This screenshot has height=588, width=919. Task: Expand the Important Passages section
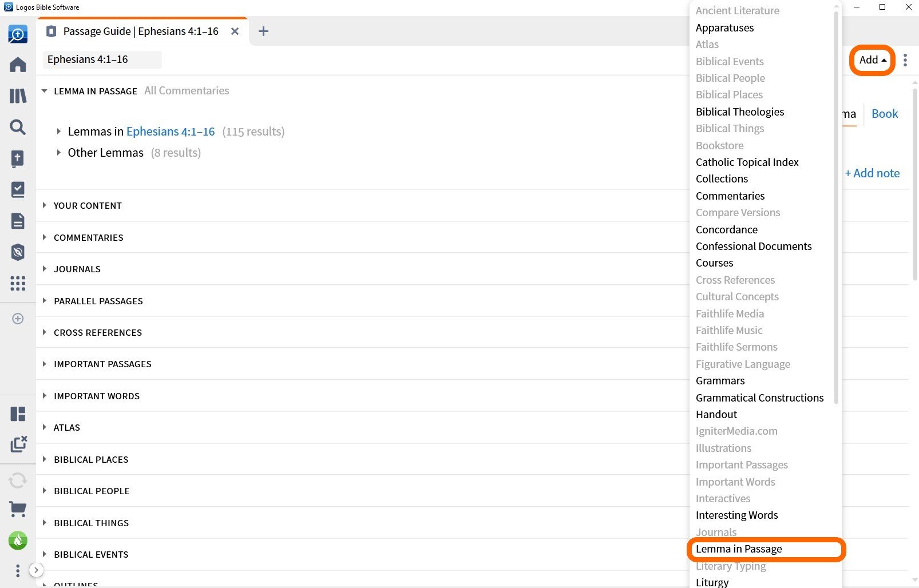pos(45,364)
